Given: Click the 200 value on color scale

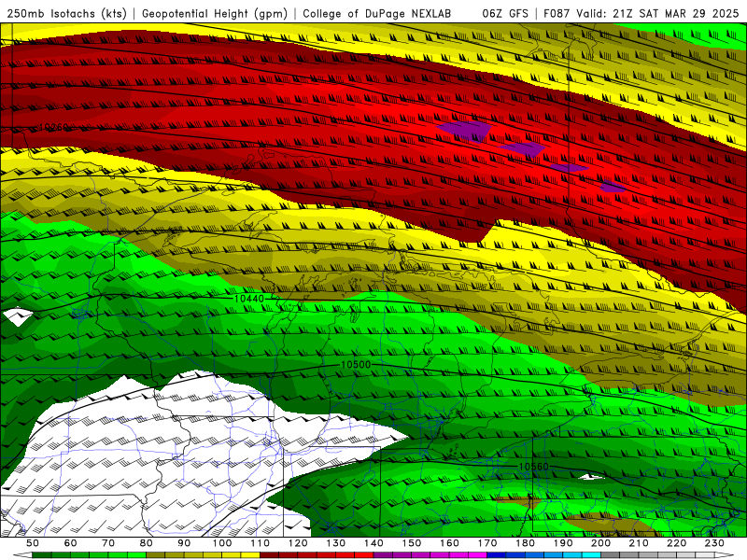Looking at the screenshot, I should click(600, 543).
